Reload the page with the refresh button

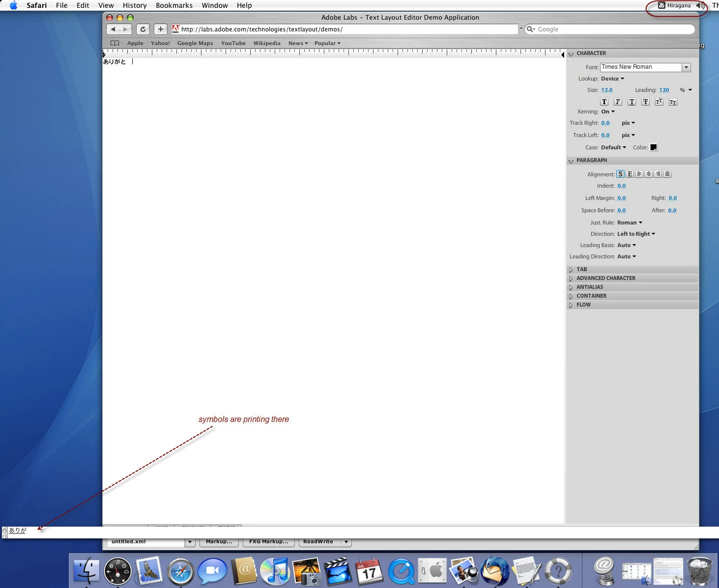pyautogui.click(x=143, y=29)
